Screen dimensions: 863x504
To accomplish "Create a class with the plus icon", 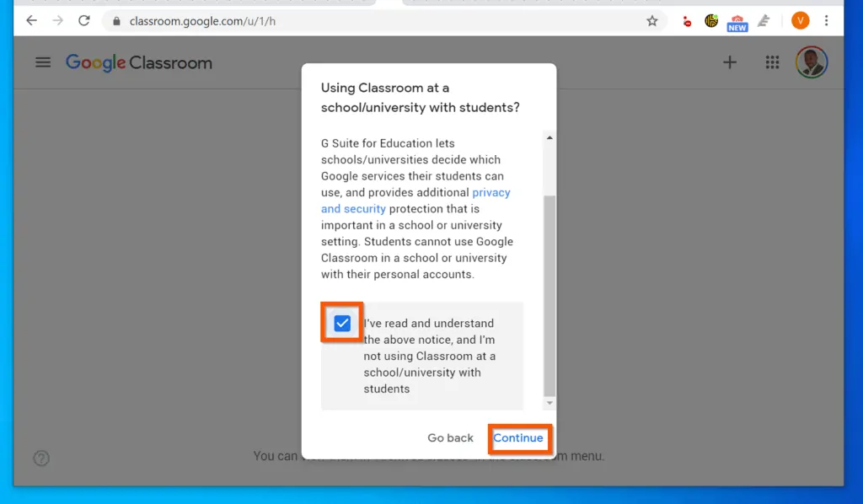I will click(x=730, y=62).
